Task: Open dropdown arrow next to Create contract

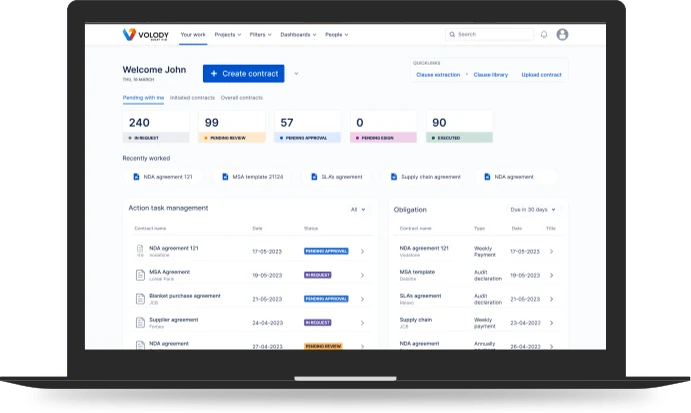Action: pyautogui.click(x=296, y=74)
